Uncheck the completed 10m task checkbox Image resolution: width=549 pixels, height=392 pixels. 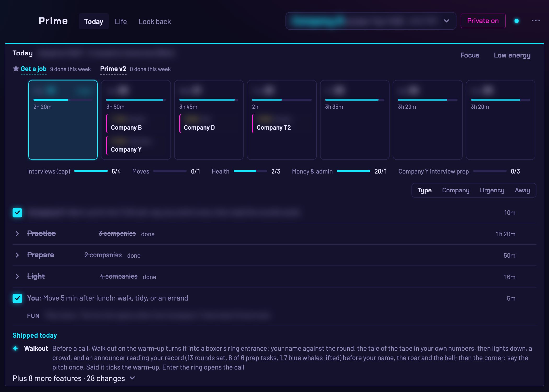17,213
